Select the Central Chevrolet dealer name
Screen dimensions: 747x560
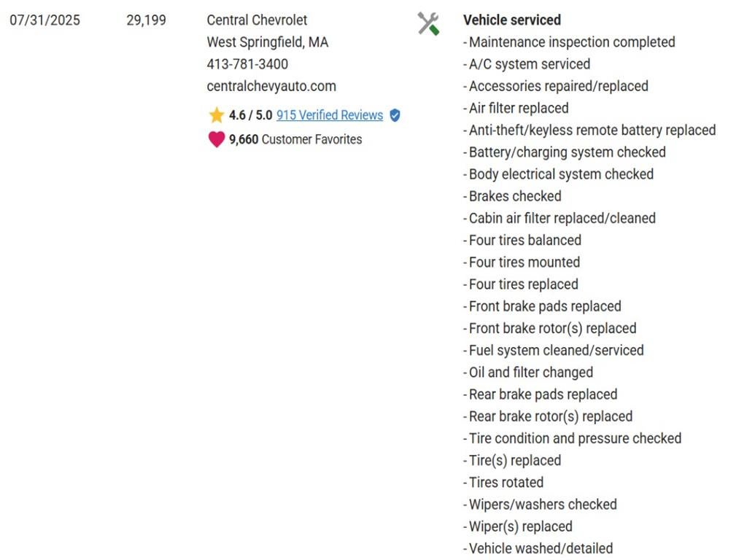[257, 20]
